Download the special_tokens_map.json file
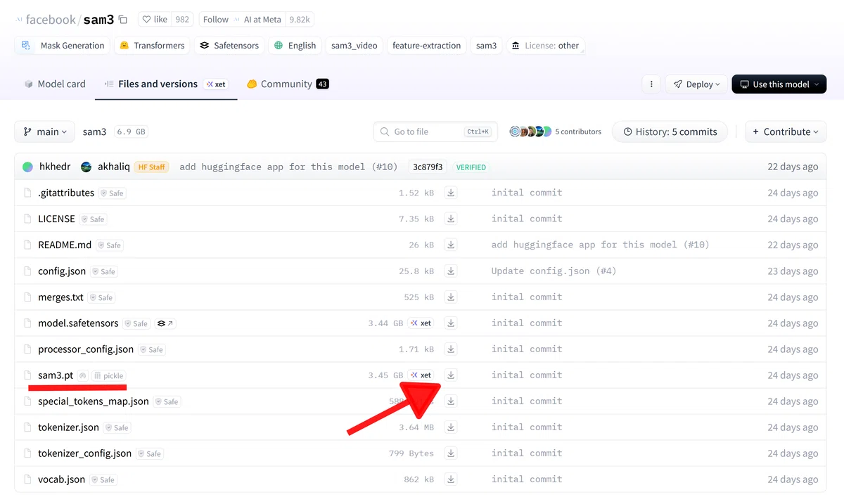 pyautogui.click(x=451, y=401)
